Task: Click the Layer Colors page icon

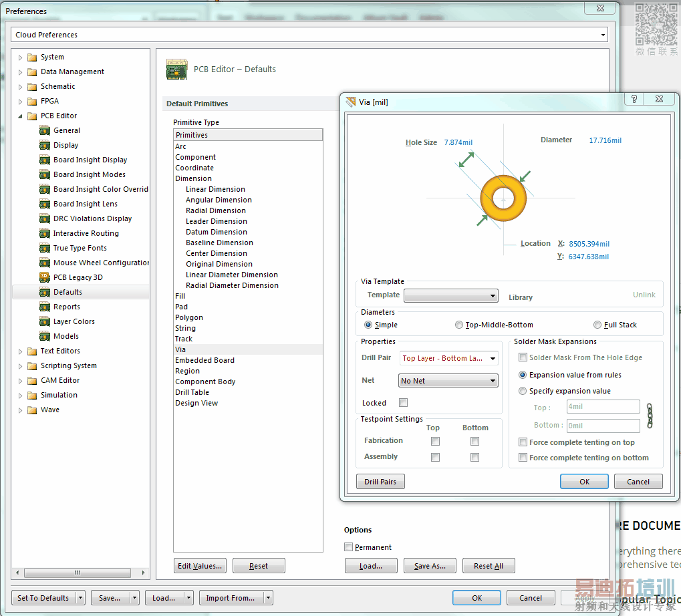Action: tap(45, 321)
